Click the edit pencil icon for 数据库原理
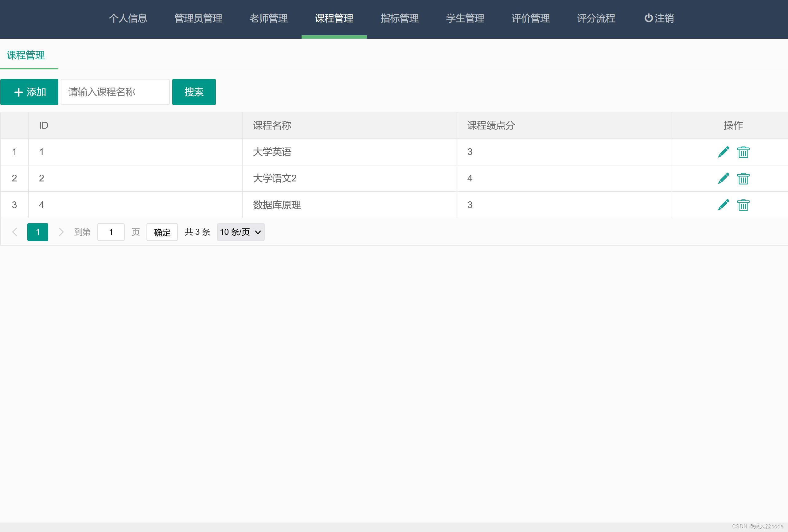The image size is (788, 532). tap(724, 205)
